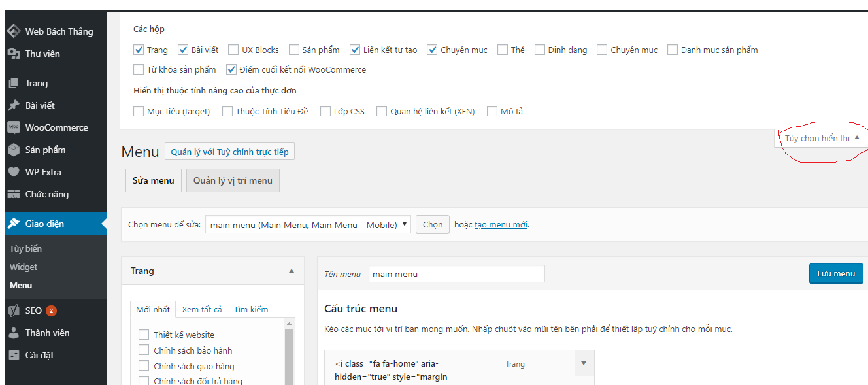Click the Chức năng sidebar icon
The image size is (868, 385).
(x=13, y=194)
